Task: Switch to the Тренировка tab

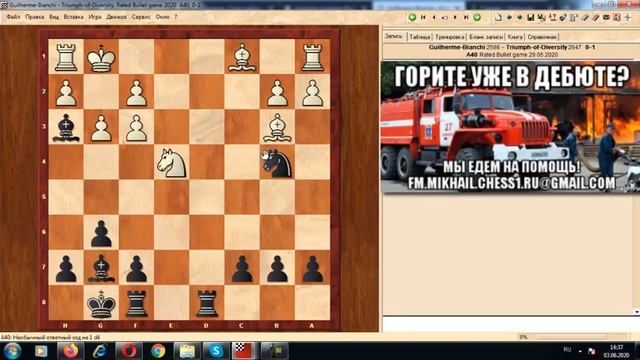Action: point(449,37)
